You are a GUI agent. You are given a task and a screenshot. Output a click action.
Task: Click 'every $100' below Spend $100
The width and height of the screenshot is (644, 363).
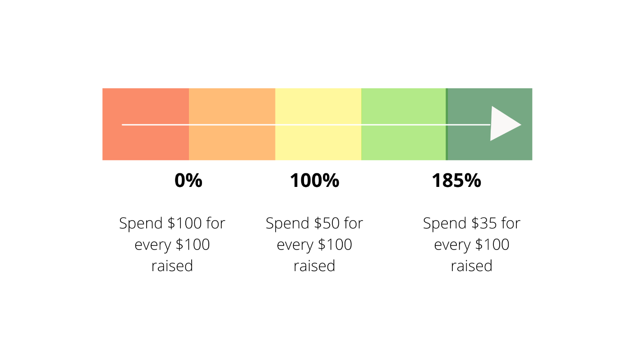[x=172, y=245]
